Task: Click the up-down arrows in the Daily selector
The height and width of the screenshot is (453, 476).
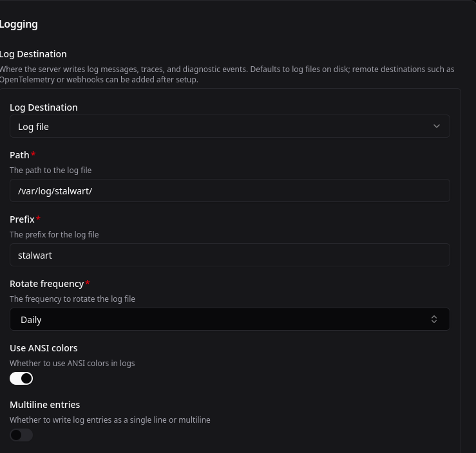Action: [433, 319]
